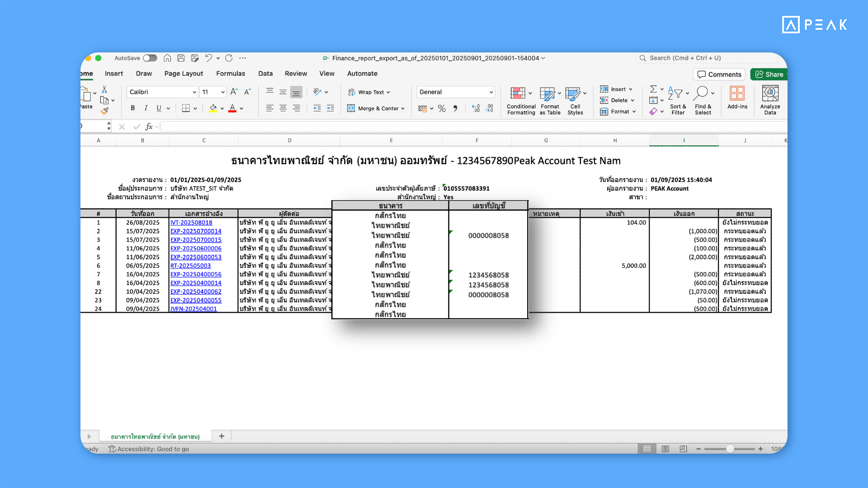Add a new sheet with plus button

pos(222,436)
